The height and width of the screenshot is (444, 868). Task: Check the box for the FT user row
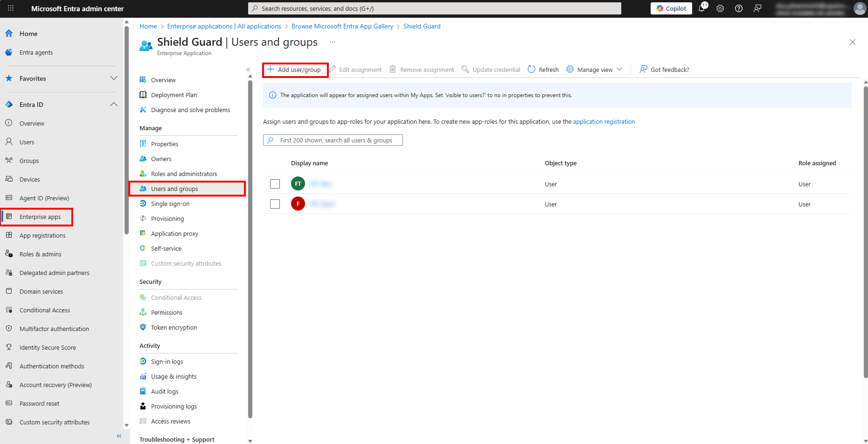tap(275, 184)
